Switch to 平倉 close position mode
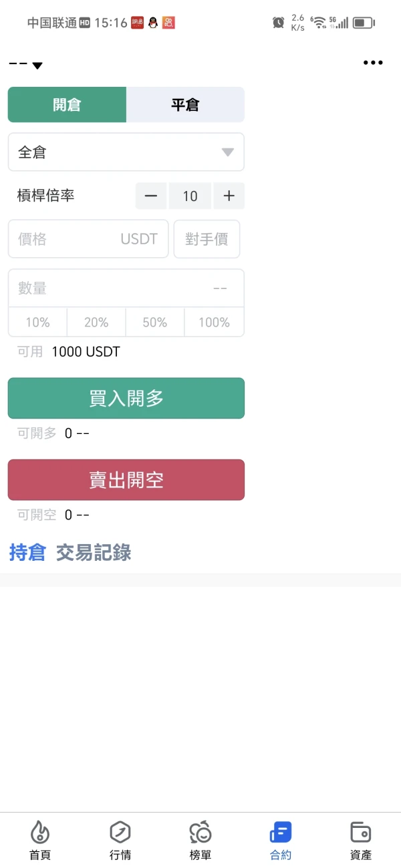401x868 pixels. (185, 105)
